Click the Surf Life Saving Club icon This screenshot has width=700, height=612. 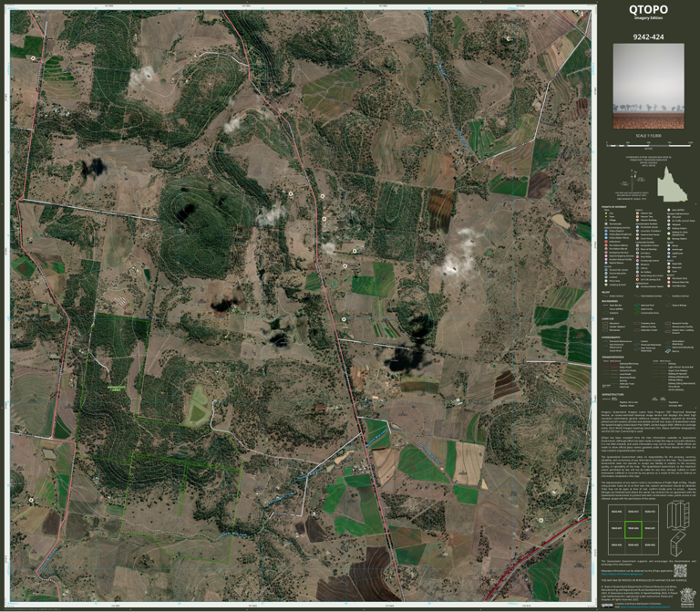(637, 280)
